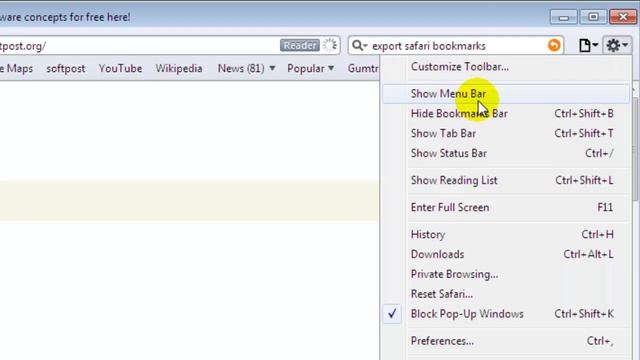Open History from the menu

506,235
